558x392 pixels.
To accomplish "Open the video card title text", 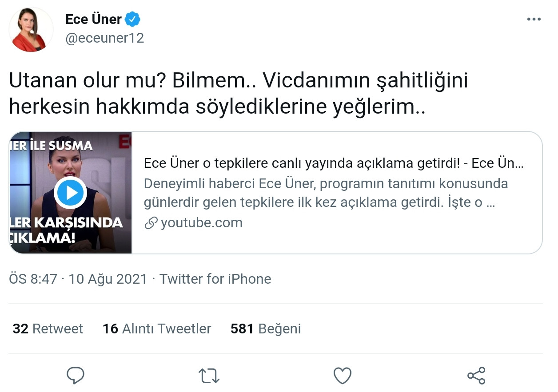I will [x=333, y=163].
